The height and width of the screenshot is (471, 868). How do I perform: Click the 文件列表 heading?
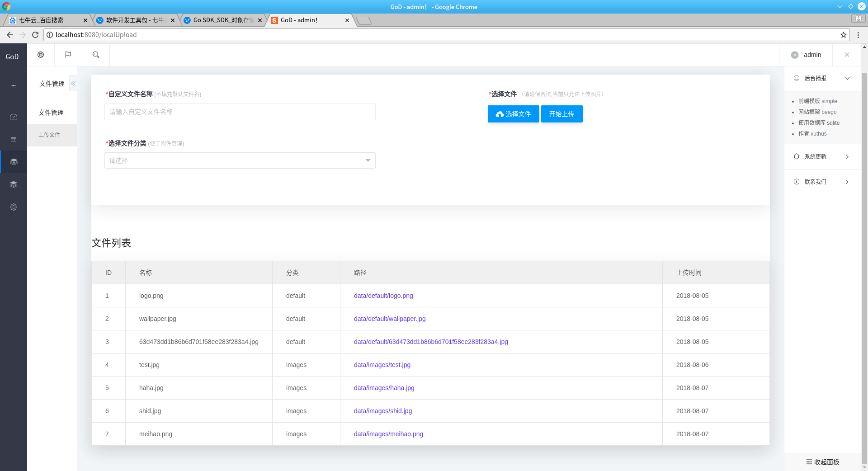tap(111, 243)
